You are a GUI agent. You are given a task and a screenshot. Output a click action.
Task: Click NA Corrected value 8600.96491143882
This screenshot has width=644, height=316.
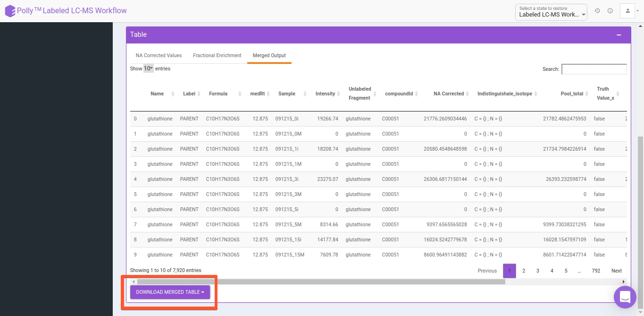click(x=445, y=255)
